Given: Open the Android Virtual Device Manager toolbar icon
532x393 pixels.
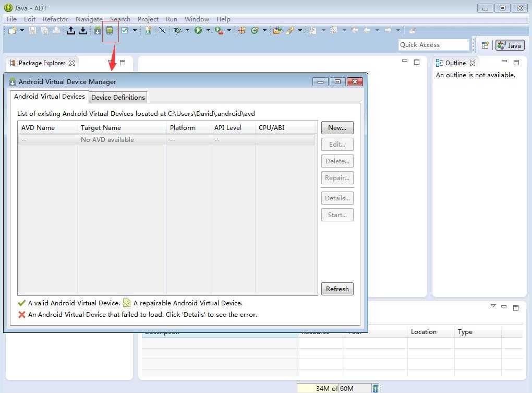Looking at the screenshot, I should 109,31.
